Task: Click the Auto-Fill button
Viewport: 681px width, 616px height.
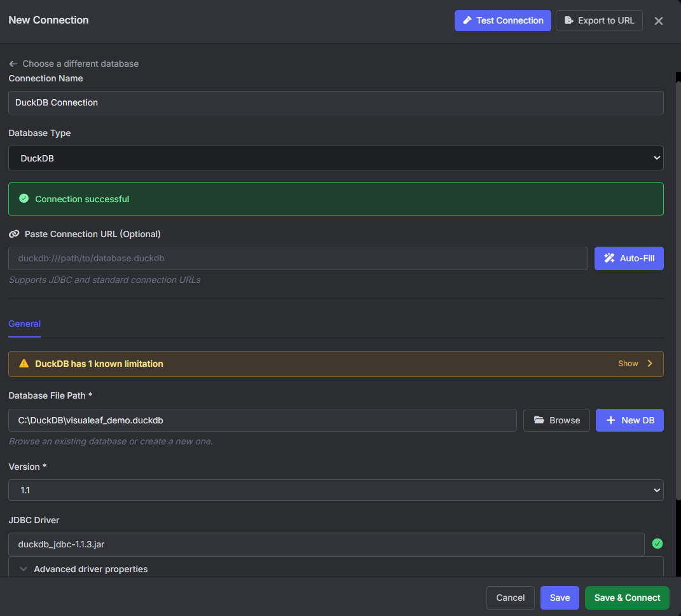Action: pos(628,258)
